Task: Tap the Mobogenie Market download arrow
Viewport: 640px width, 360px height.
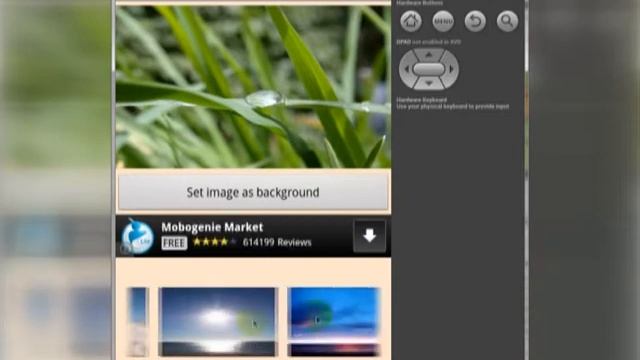Action: point(369,236)
